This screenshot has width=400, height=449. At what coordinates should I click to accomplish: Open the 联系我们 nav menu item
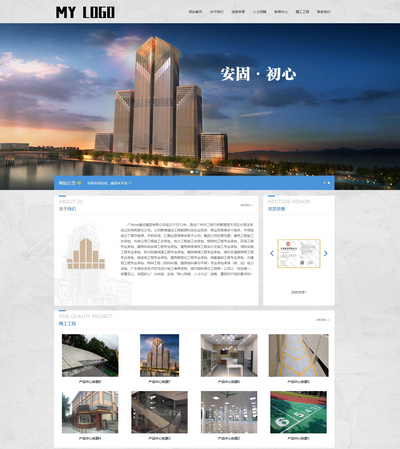(323, 12)
